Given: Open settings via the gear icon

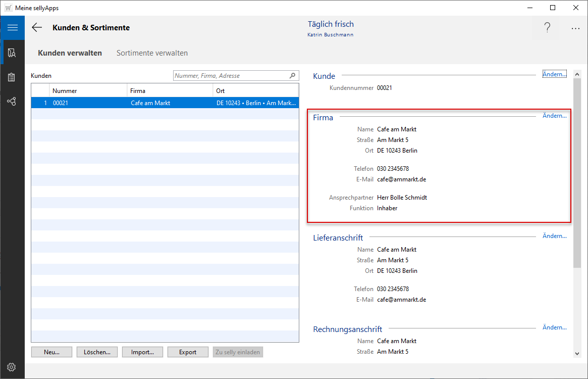Looking at the screenshot, I should 12,367.
